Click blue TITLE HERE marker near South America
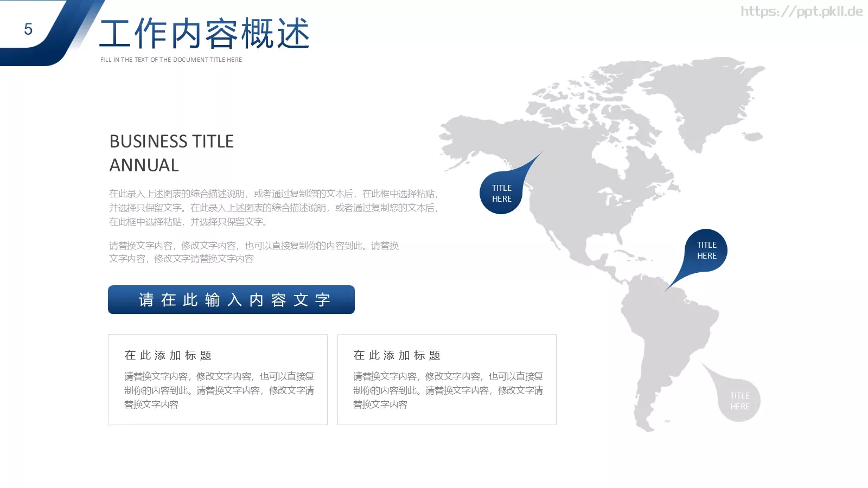 click(706, 251)
